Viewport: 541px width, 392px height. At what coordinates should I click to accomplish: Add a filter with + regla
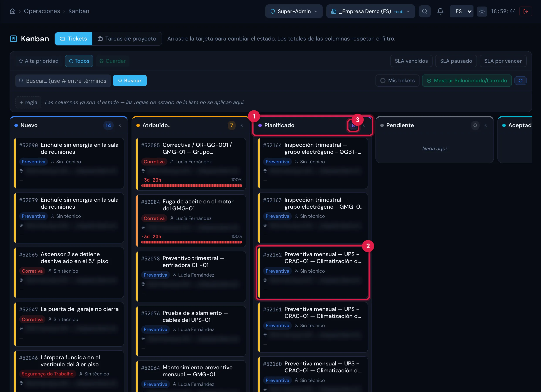coord(28,102)
